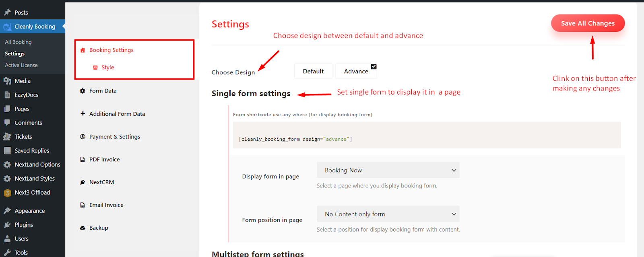
Task: Switch to NextCRM tab
Action: pyautogui.click(x=101, y=182)
